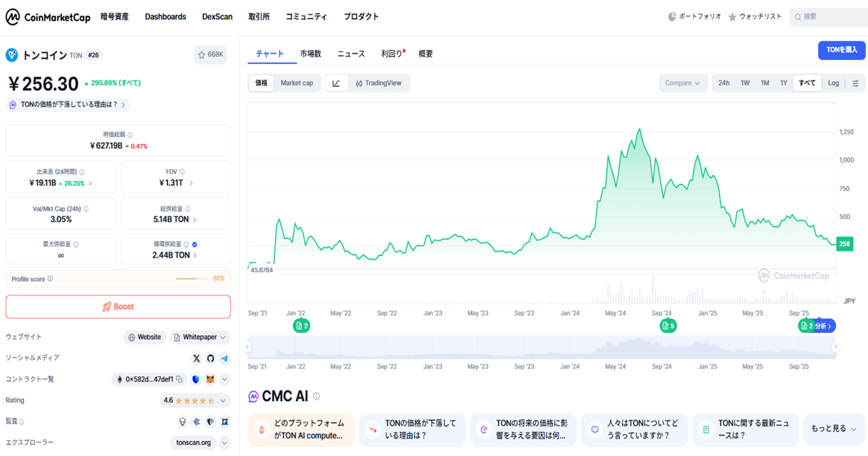Open the DexScan menu item

pos(217,17)
